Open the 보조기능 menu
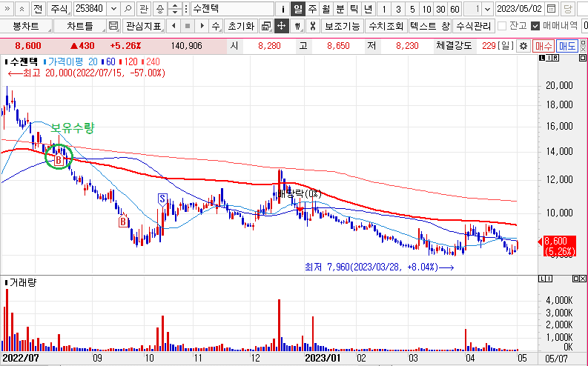Screen dimensions: 588x366 pos(342,26)
